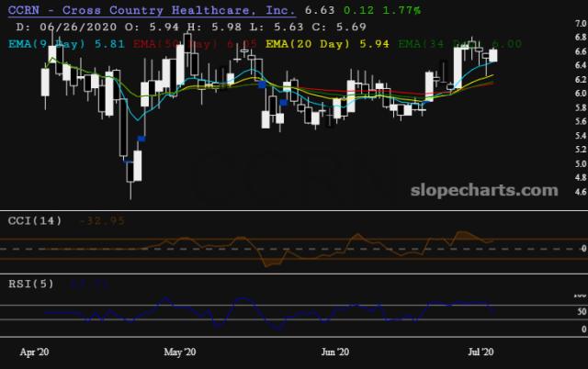This screenshot has width=588, height=369.
Task: Click the Apr '20 date axis label
Action: (34, 352)
